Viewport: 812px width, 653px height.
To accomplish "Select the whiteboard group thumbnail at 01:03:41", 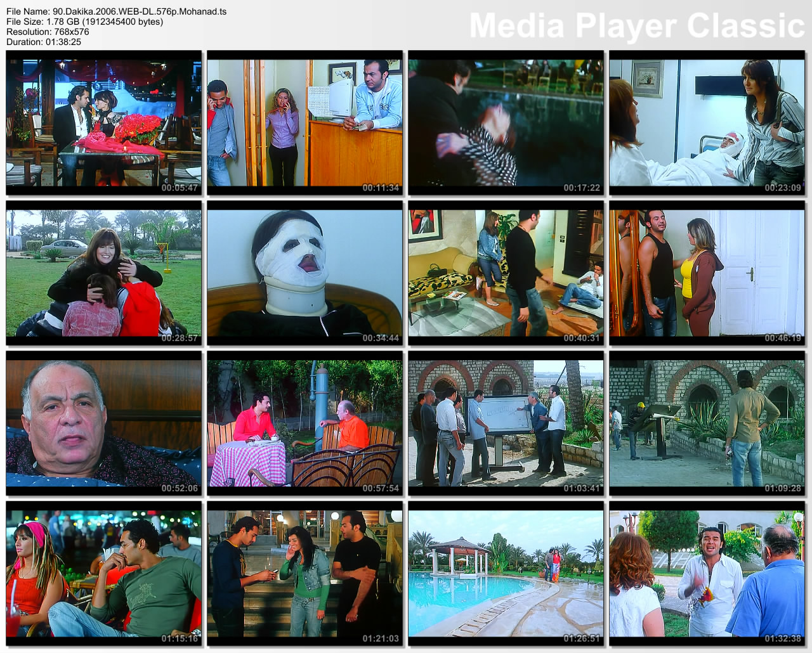I will (x=506, y=423).
